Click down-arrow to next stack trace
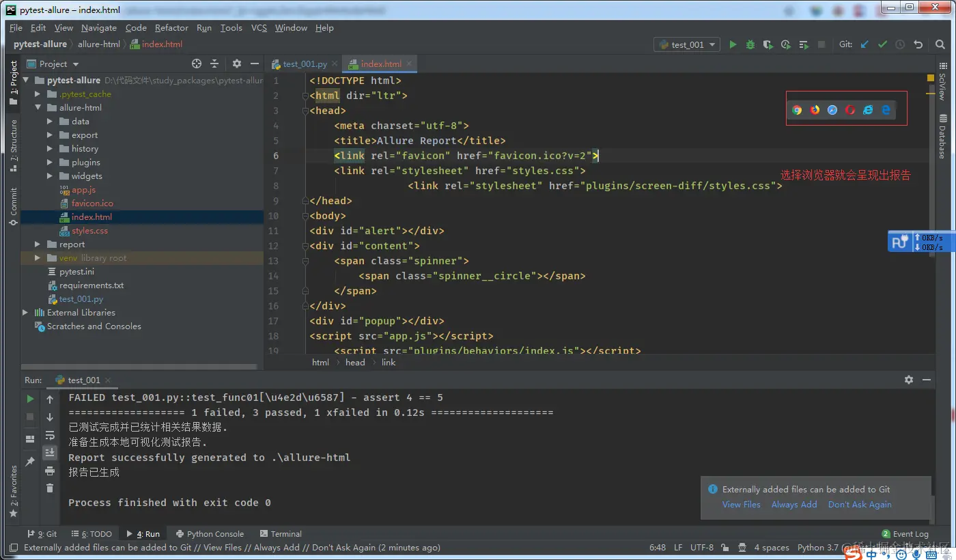This screenshot has height=560, width=956. point(50,417)
